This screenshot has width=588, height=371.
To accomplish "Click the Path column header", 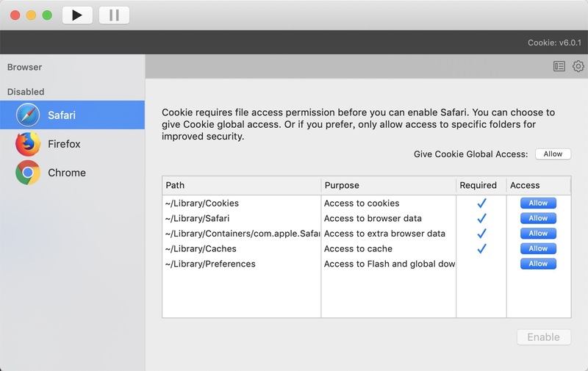I will point(241,185).
